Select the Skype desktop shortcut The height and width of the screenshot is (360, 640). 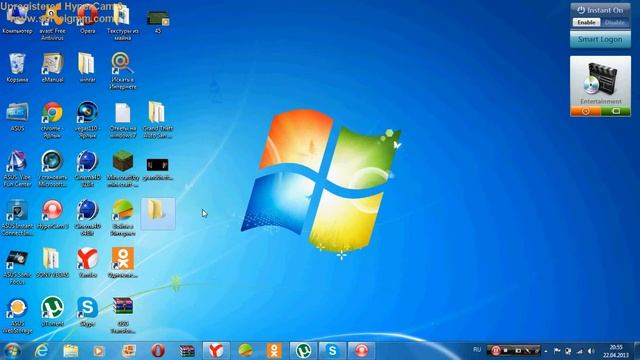click(x=87, y=312)
